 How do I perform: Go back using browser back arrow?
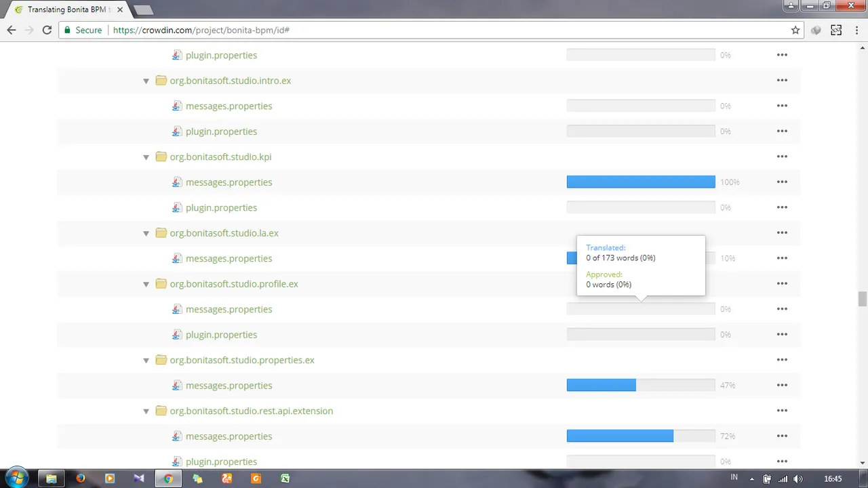pyautogui.click(x=12, y=30)
